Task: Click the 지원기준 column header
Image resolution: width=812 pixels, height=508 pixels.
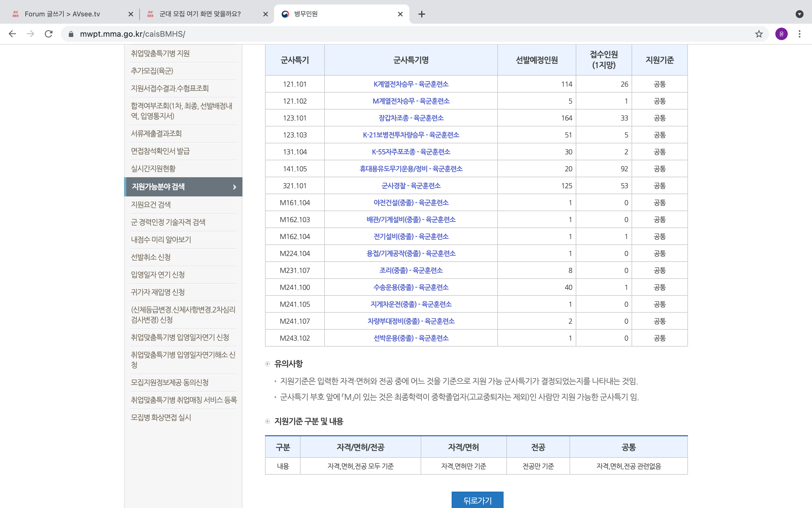Action: pyautogui.click(x=660, y=60)
